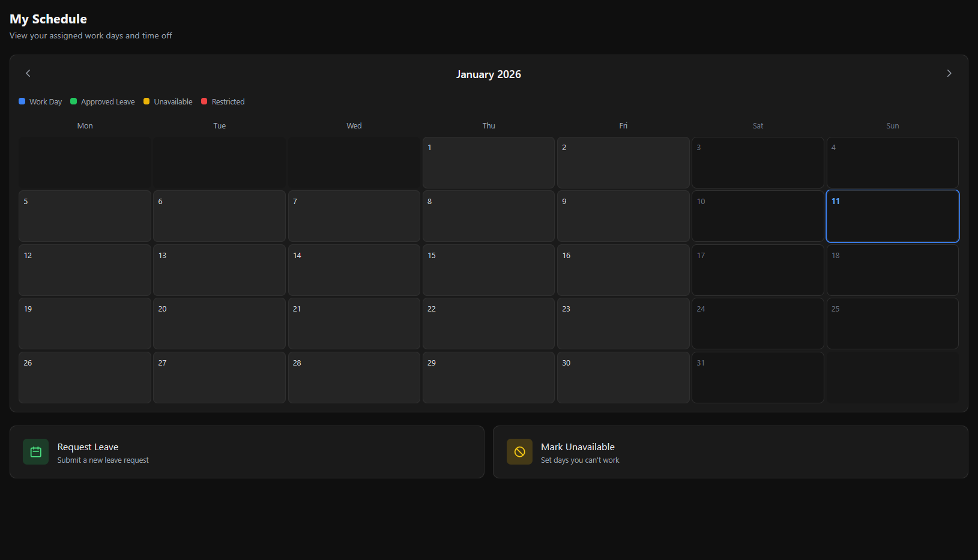Choose Thursday January 15 day cell
978x560 pixels.
[x=488, y=270]
